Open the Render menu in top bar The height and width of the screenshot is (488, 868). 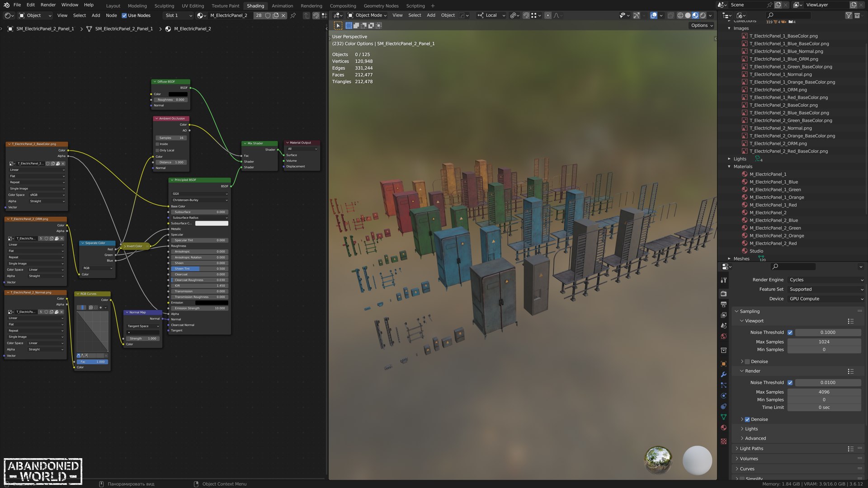point(48,5)
